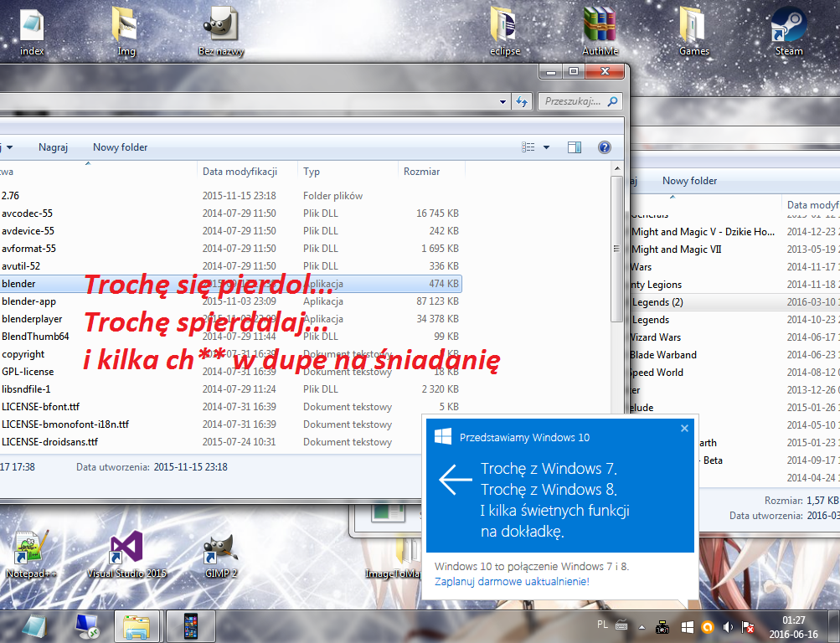
Task: Select LICENSE-droidsans.ttf file
Action: tap(211, 442)
